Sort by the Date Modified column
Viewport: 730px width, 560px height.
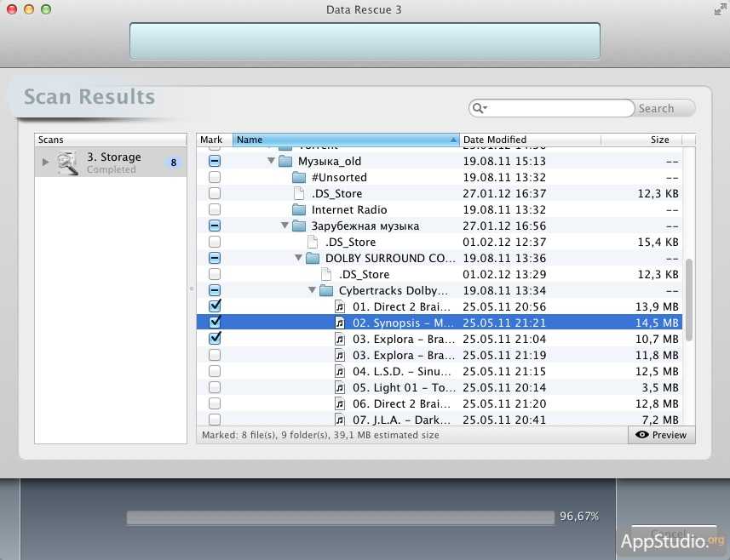click(x=528, y=140)
